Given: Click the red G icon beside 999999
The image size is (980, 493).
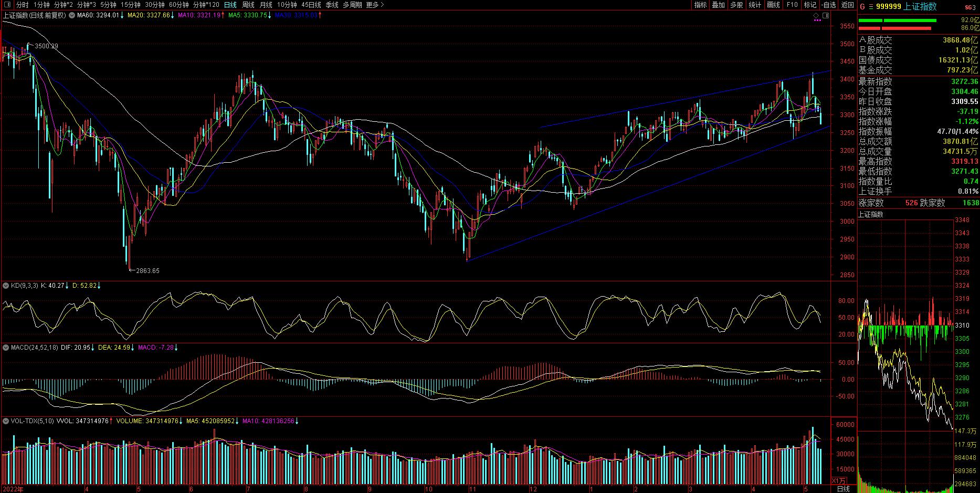Looking at the screenshot, I should pos(862,6).
